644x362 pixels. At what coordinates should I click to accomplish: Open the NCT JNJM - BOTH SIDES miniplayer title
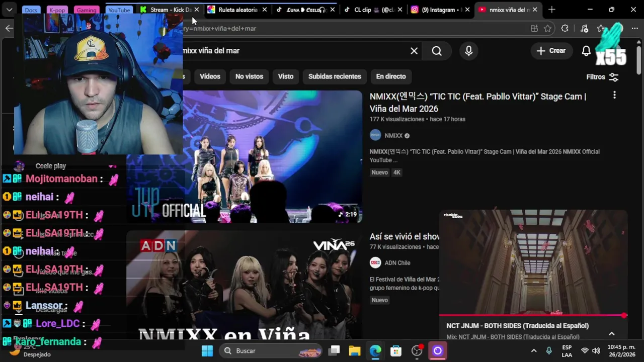click(517, 326)
